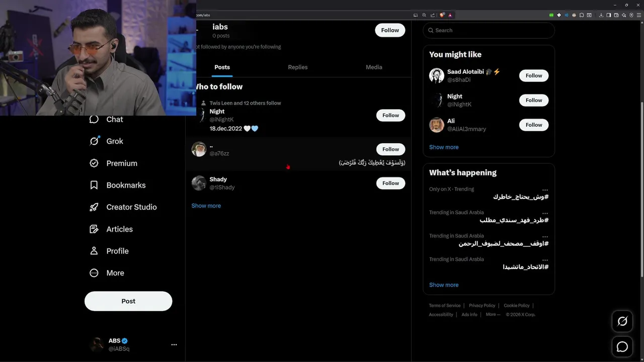
Task: Expand the footer More menu
Action: pyautogui.click(x=493, y=314)
